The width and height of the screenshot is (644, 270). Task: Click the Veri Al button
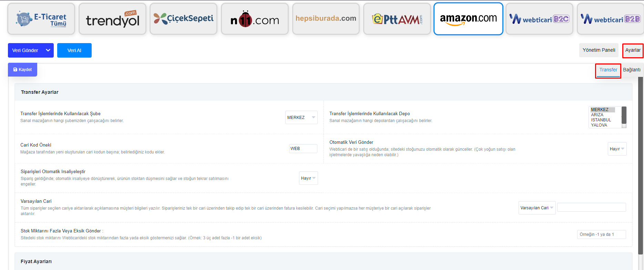(74, 50)
